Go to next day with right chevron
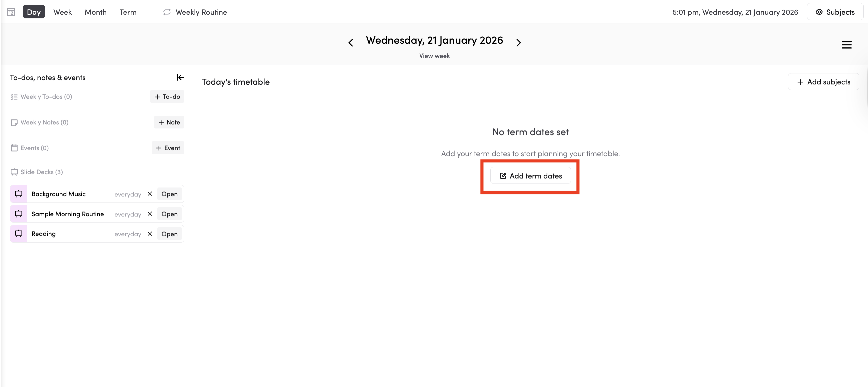The height and width of the screenshot is (387, 868). (518, 43)
